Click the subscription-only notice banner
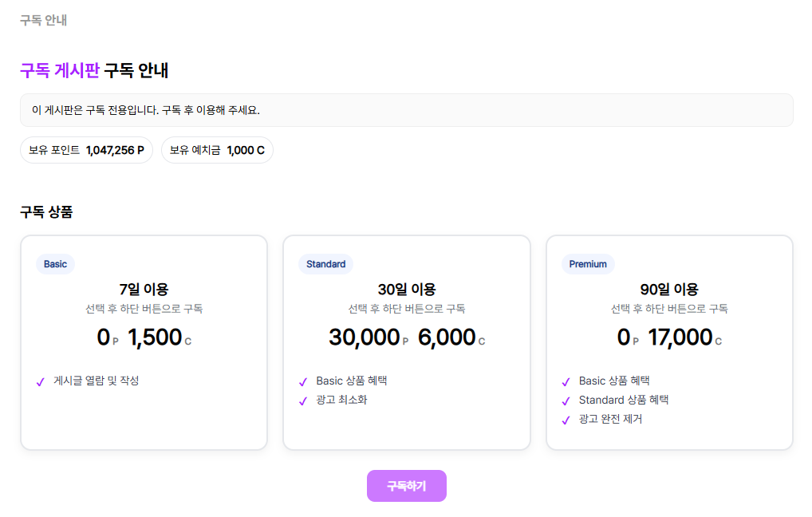 pos(406,110)
